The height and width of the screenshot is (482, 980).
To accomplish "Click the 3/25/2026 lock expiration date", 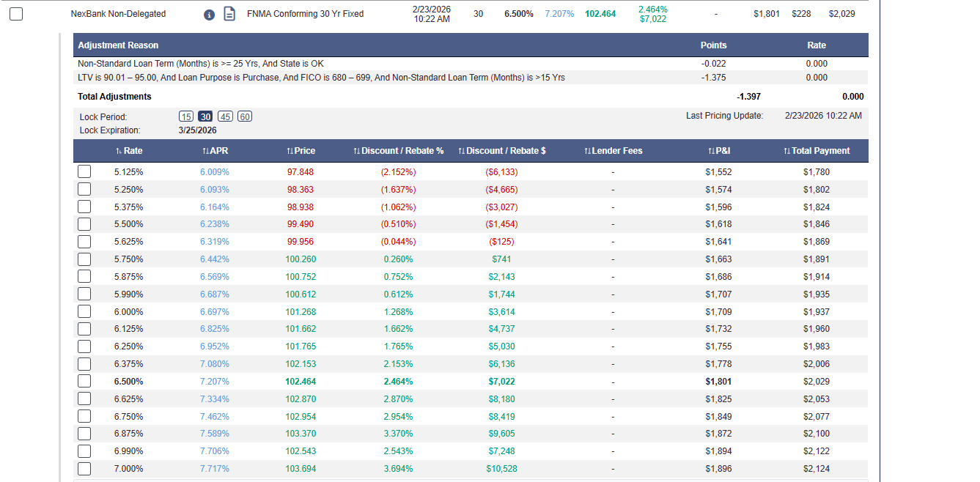I will point(197,130).
